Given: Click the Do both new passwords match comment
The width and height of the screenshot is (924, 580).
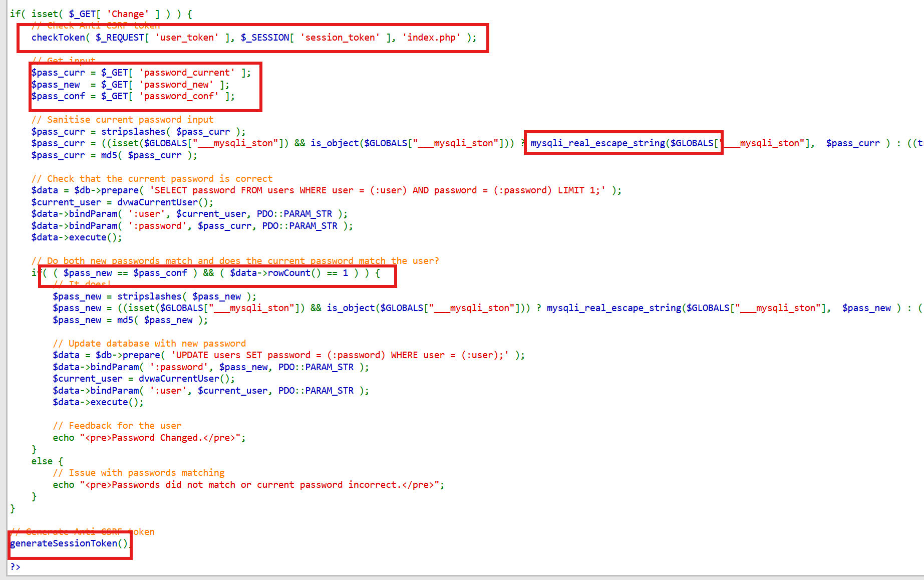Looking at the screenshot, I should 235,261.
